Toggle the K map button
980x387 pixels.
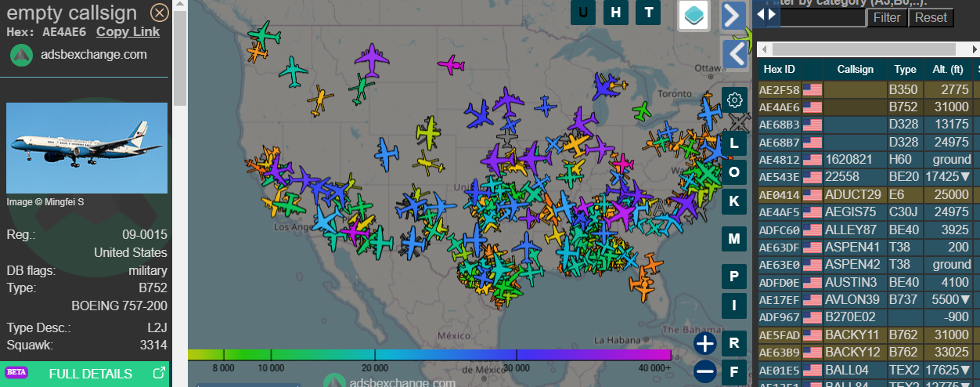(x=734, y=201)
